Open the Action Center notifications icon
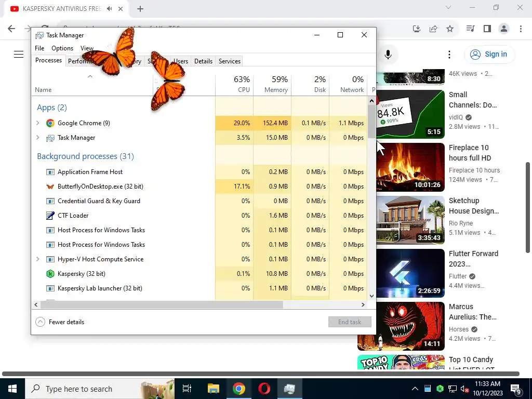The image size is (532, 399). (x=516, y=389)
